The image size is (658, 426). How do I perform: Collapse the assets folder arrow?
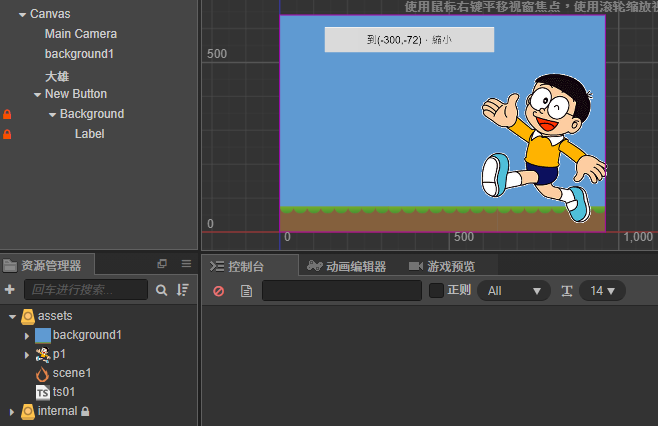tap(13, 317)
